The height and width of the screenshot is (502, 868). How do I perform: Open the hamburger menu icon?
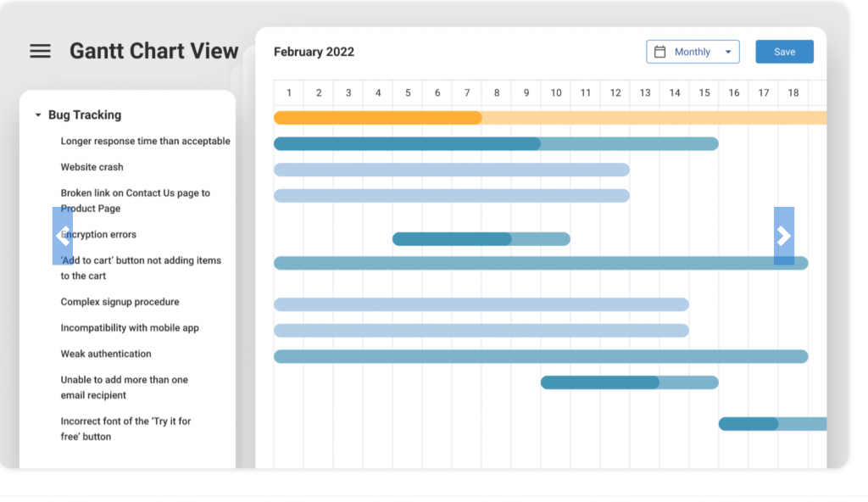(x=40, y=52)
